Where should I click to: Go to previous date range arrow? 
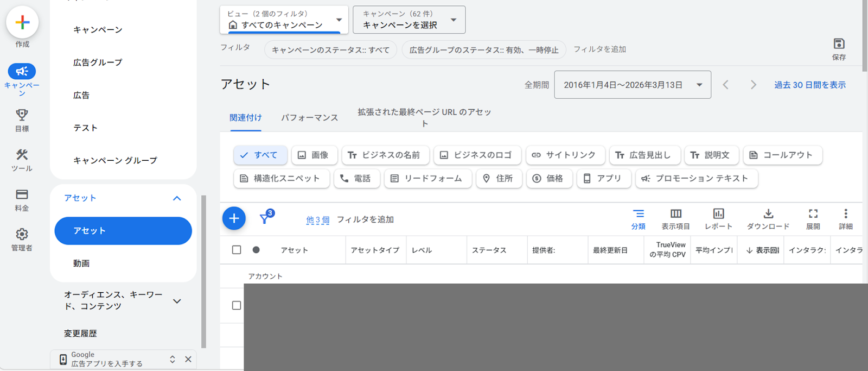coord(725,85)
